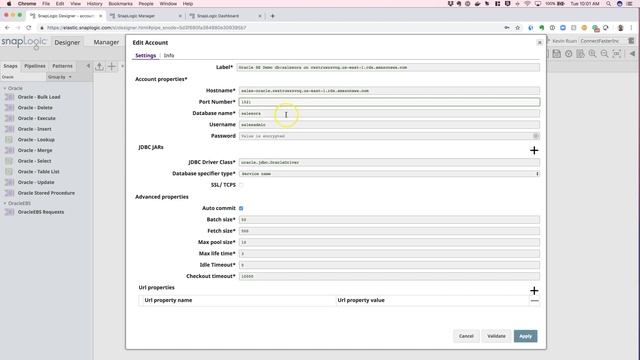The height and width of the screenshot is (360, 640).
Task: Toggle the SSL/TCPS checkbox
Action: tap(241, 185)
